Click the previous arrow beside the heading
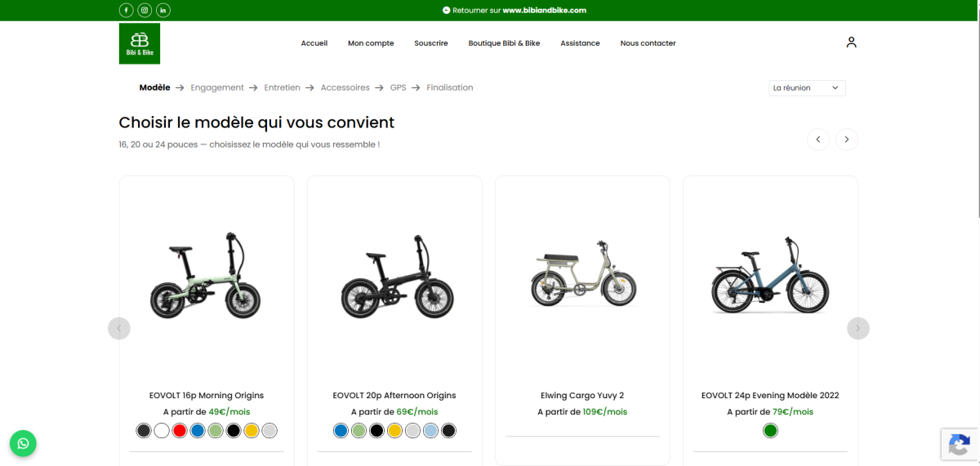Image resolution: width=980 pixels, height=466 pixels. [x=818, y=140]
